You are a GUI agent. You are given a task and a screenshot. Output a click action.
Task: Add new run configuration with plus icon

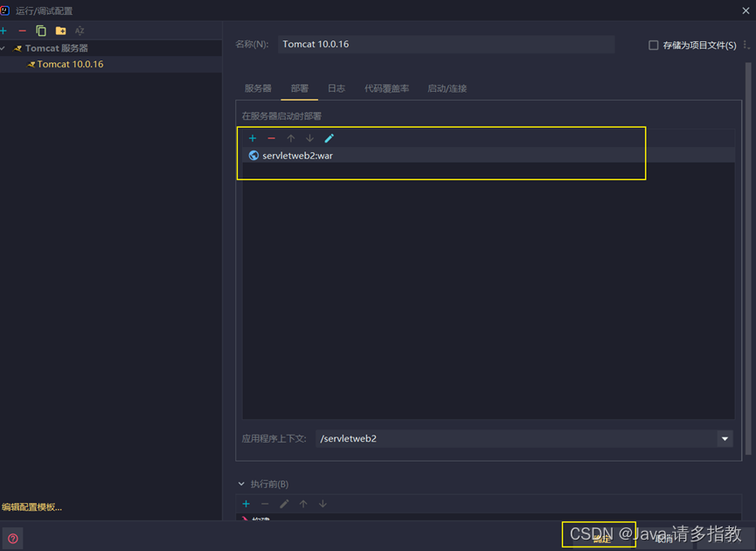[3, 31]
